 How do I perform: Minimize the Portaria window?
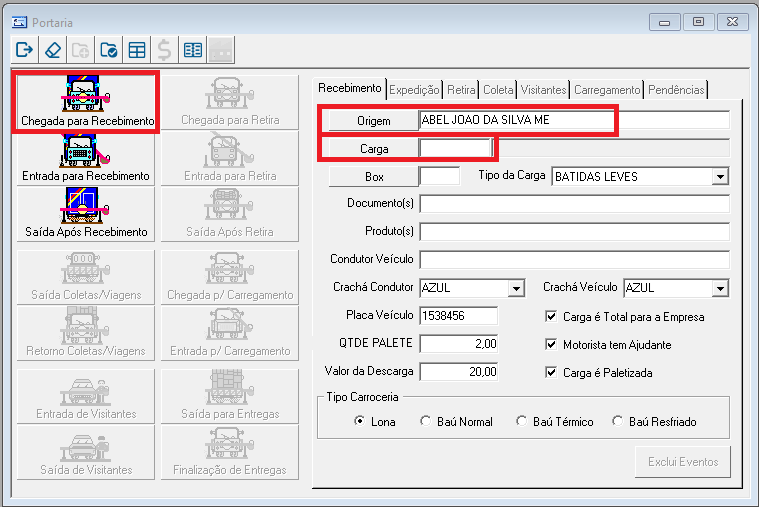coord(665,22)
